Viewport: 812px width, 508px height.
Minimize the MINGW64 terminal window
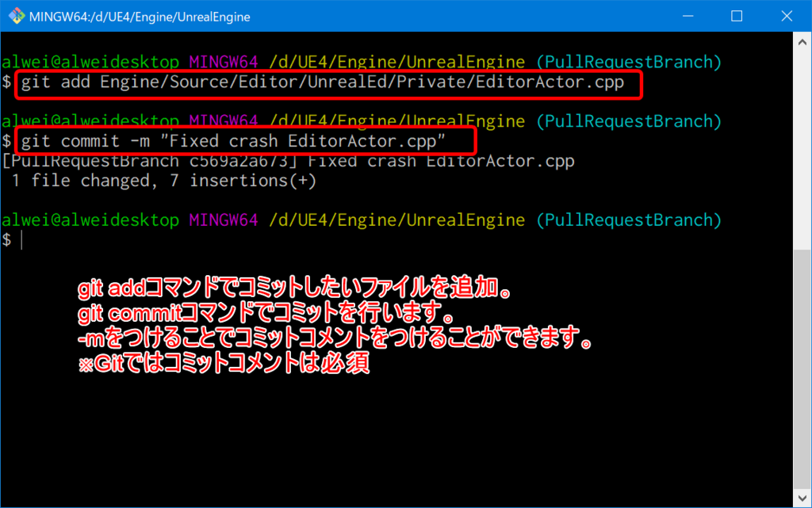688,16
